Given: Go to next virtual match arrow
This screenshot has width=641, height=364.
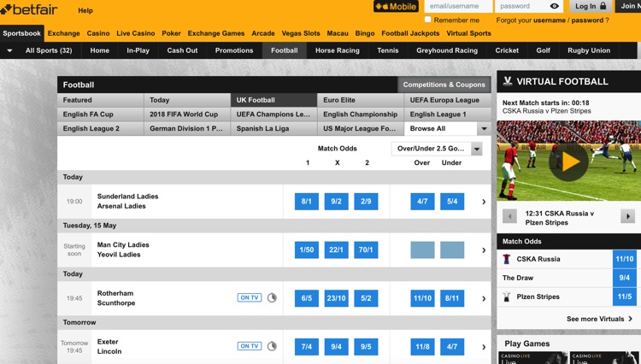Looking at the screenshot, I should (x=628, y=217).
